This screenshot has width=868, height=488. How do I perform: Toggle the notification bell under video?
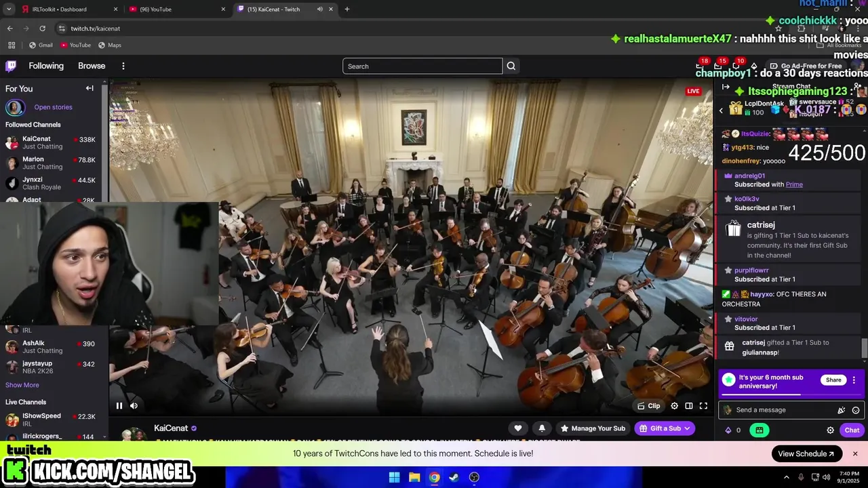[x=542, y=428]
